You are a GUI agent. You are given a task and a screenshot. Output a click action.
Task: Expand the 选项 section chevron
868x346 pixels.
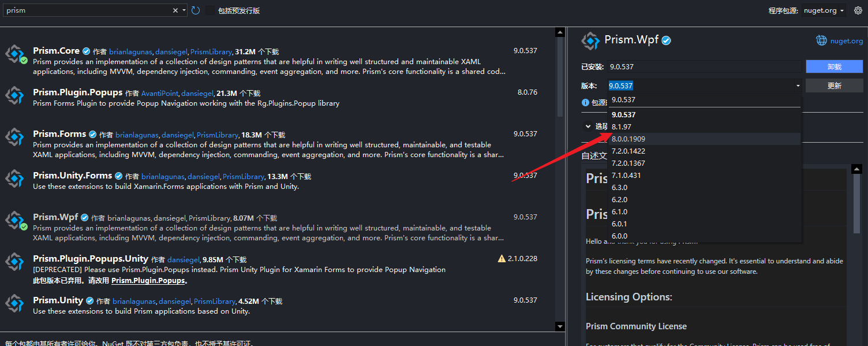coord(588,126)
